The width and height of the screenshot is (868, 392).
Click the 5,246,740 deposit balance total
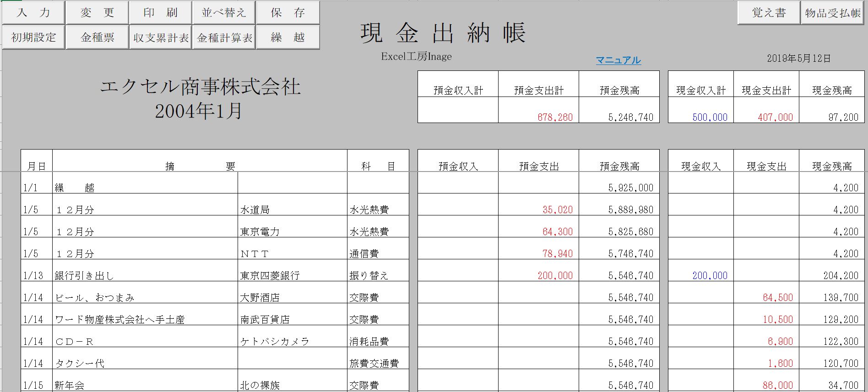point(619,116)
